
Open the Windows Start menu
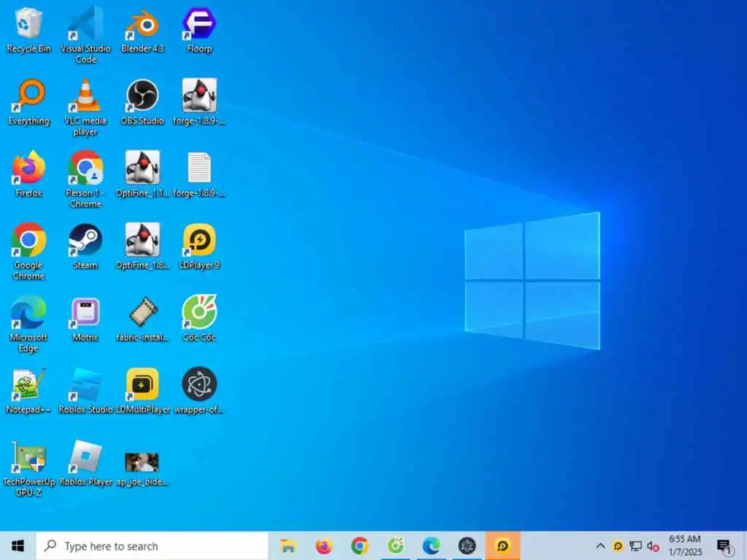(x=18, y=545)
